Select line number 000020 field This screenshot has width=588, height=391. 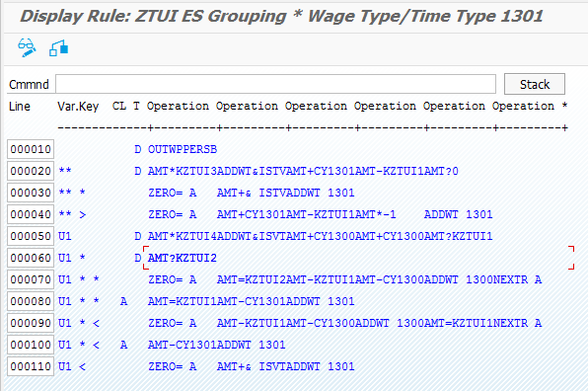(x=31, y=171)
